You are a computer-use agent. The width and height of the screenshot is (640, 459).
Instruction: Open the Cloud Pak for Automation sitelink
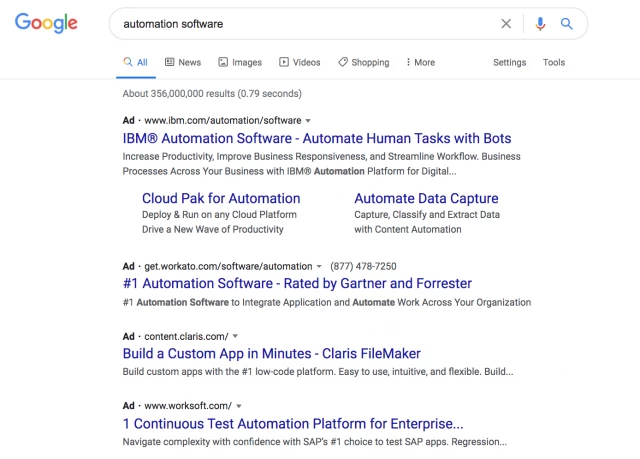[x=221, y=198]
